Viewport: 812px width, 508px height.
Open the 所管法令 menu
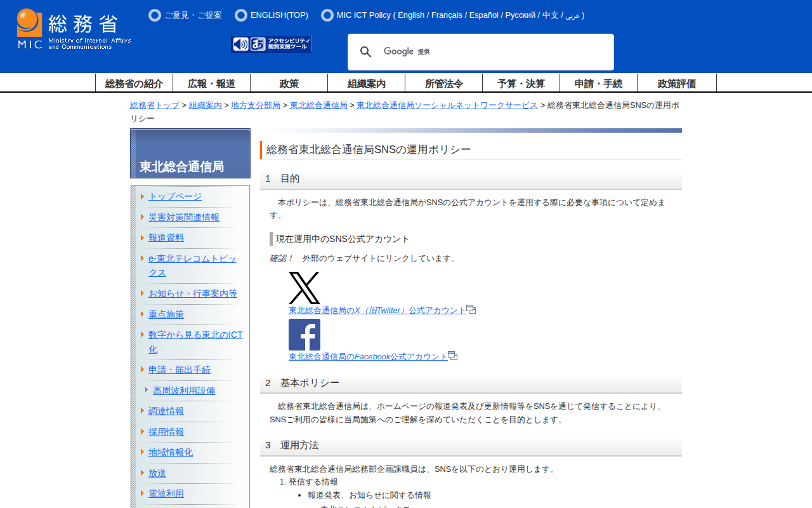coord(444,83)
